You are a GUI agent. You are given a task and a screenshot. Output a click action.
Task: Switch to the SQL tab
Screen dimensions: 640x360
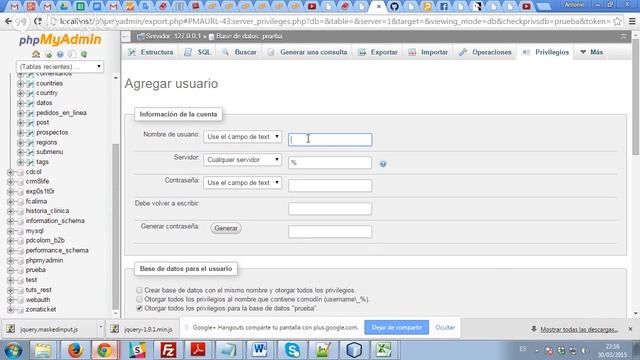(x=198, y=52)
